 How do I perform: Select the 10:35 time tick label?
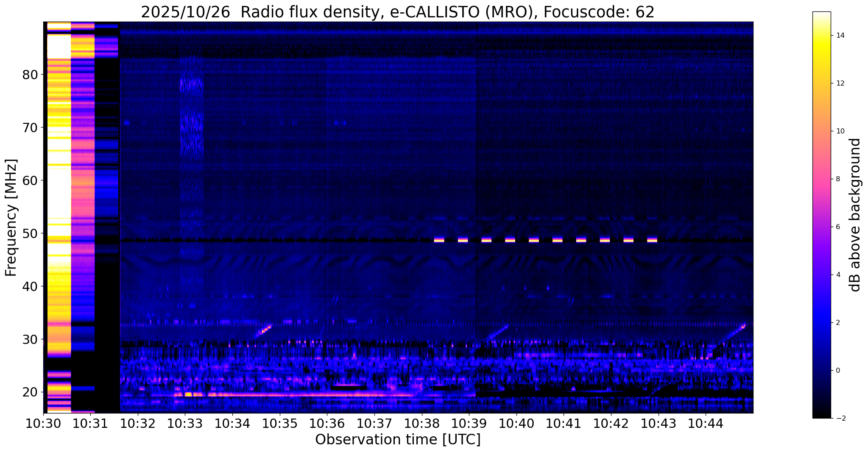pos(279,424)
